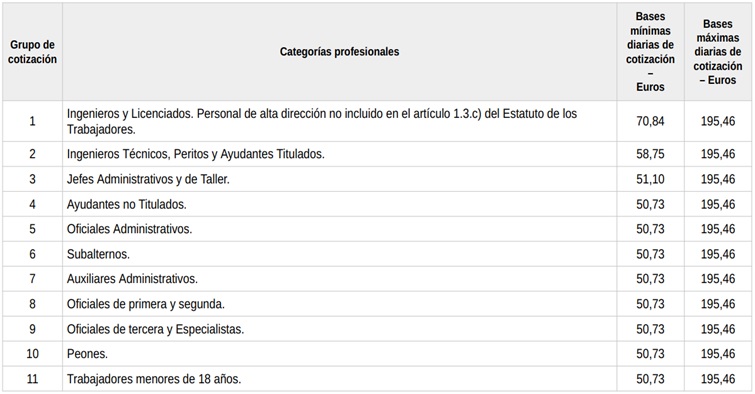Select the 'Jefes Administrativos y de Taller' cell
Image resolution: width=755 pixels, height=394 pixels.
[339, 179]
